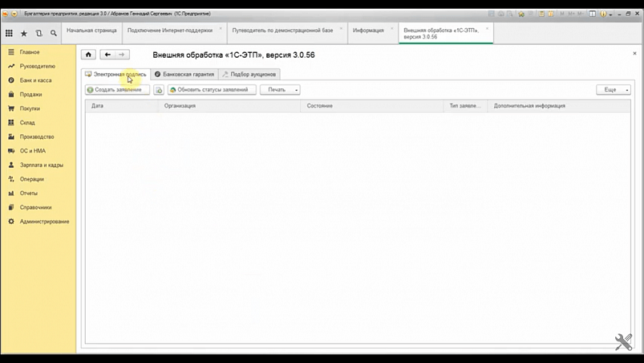This screenshot has height=363, width=644.
Task: Open the Печать dropdown
Action: (x=280, y=90)
